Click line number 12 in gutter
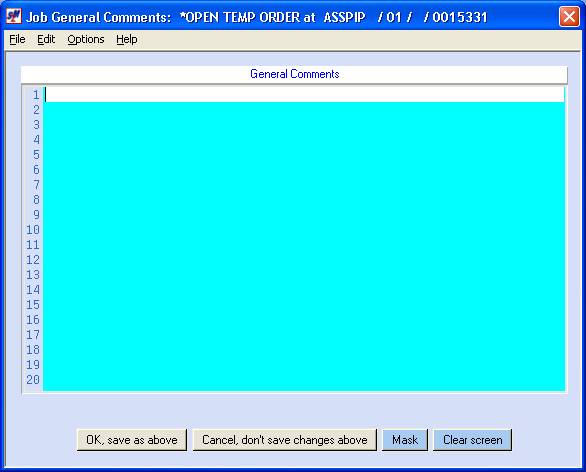 click(33, 260)
